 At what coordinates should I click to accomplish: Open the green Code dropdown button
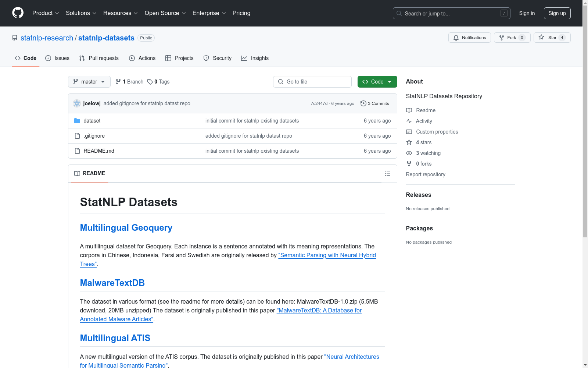377,82
